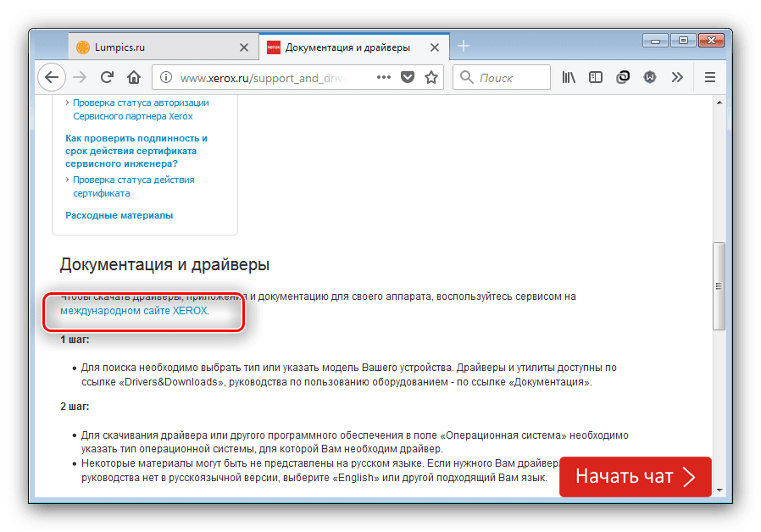Open Как проверить подлинность сертификата link
761x532 pixels.
pyautogui.click(x=136, y=151)
